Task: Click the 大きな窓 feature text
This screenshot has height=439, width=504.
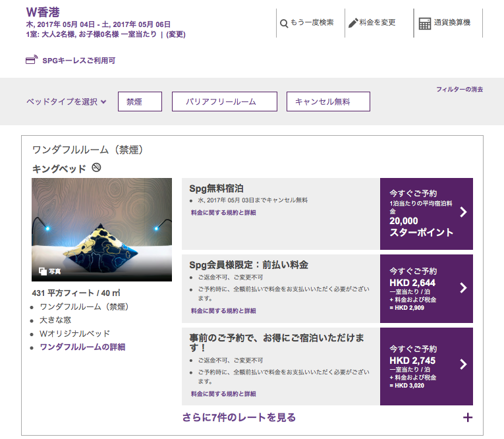Action: click(x=55, y=320)
